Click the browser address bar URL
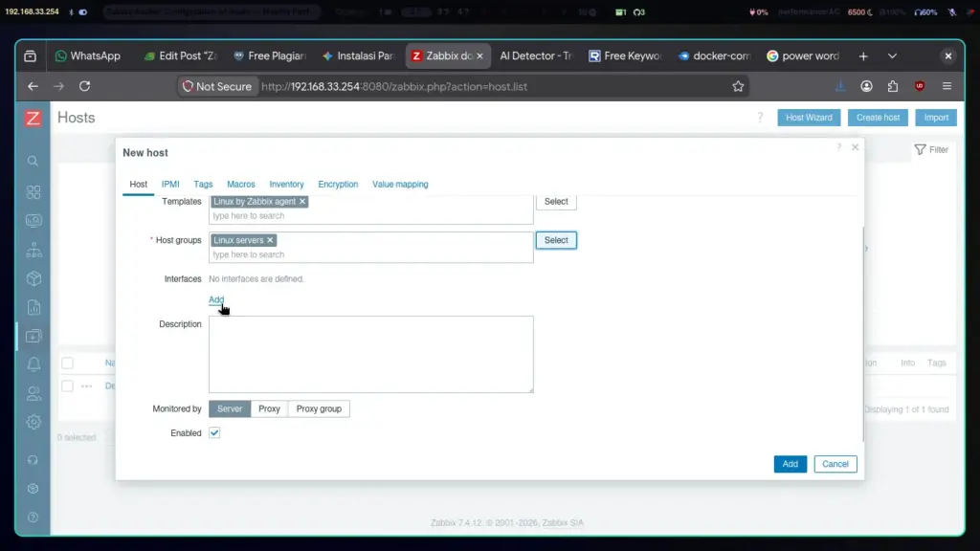The image size is (980, 551). 394,87
